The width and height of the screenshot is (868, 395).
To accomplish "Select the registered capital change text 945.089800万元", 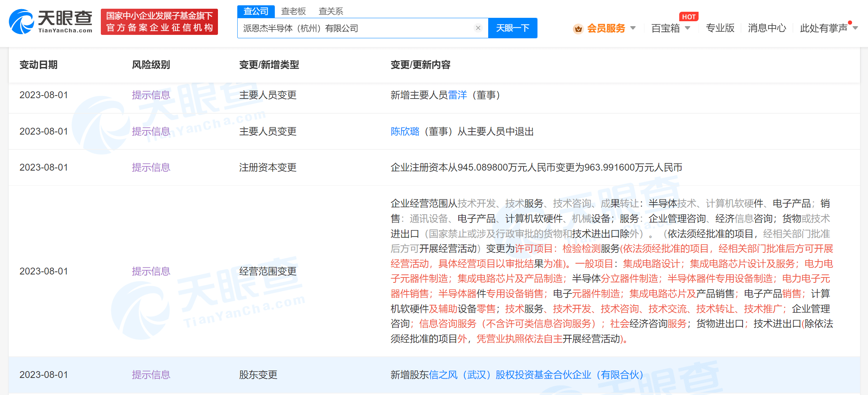I will [x=492, y=168].
